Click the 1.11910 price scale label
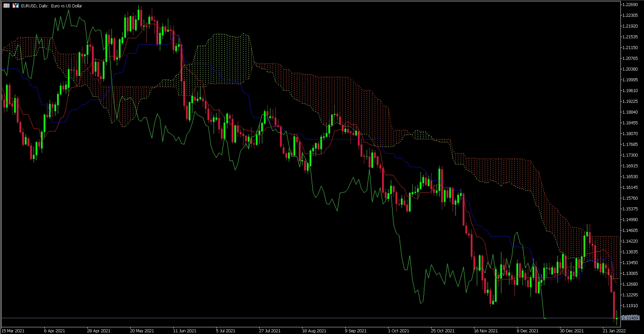This screenshot has width=644, height=334. (x=630, y=306)
